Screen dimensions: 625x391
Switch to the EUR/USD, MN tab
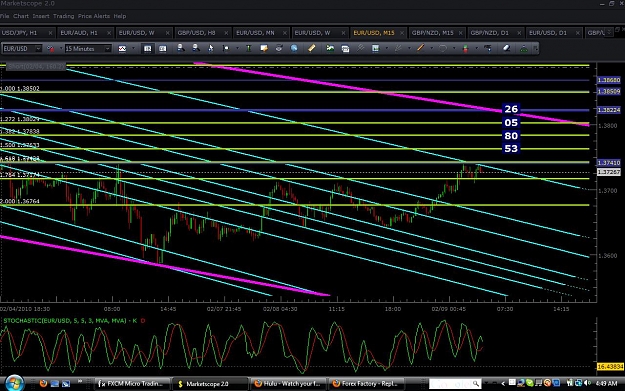(261, 33)
